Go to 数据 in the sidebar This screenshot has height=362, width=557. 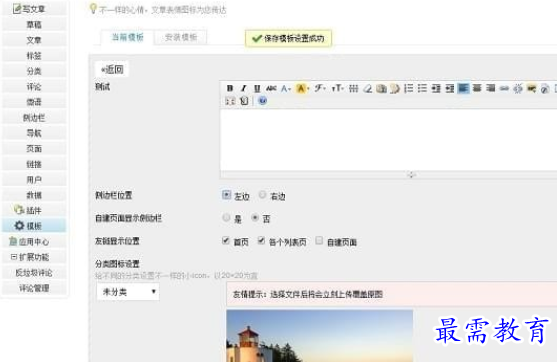click(34, 195)
